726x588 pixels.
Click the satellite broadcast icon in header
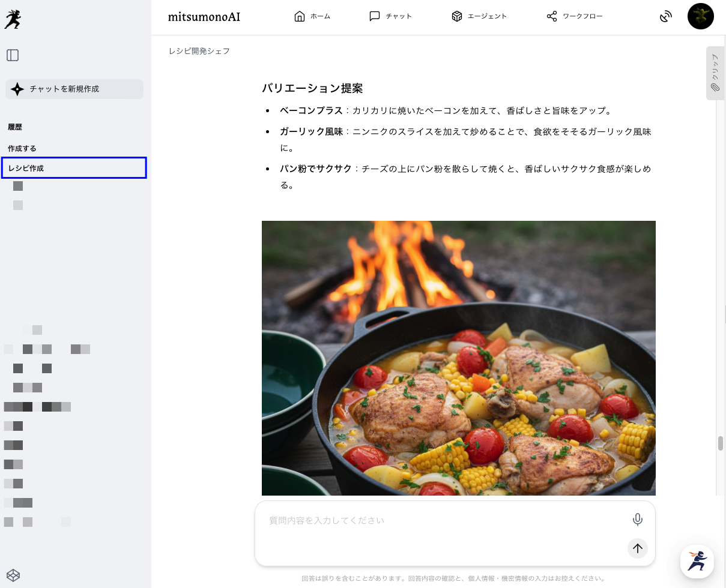click(665, 16)
